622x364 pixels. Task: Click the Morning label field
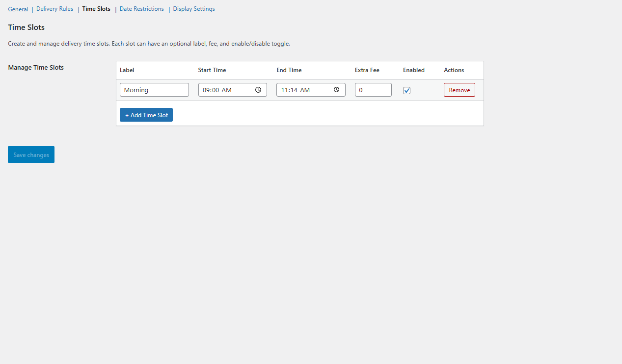154,90
